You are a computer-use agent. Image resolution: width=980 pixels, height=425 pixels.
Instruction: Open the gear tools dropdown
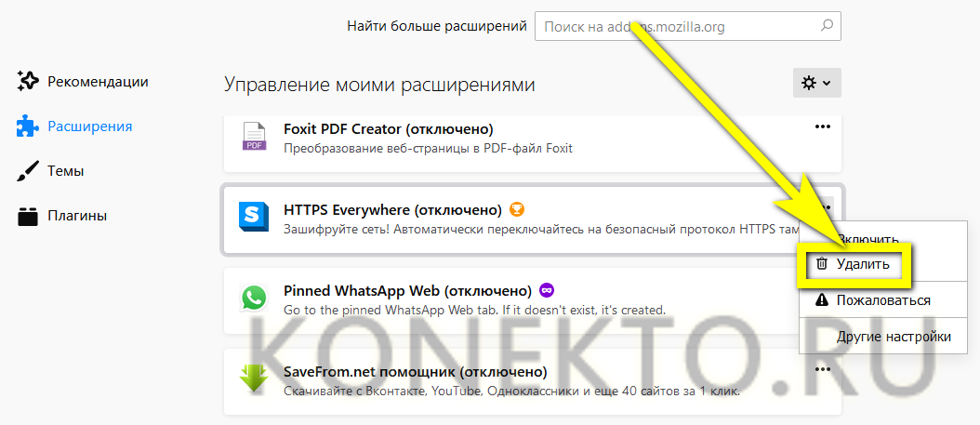816,83
